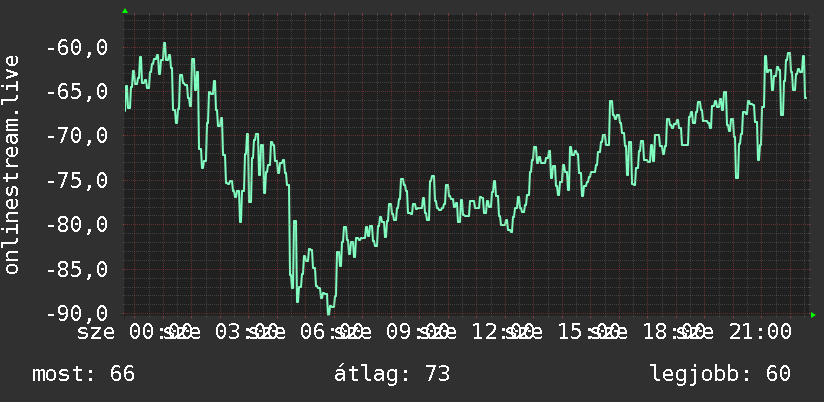Image resolution: width=824 pixels, height=402 pixels.
Task: Click the 15:00 time axis label
Action: coord(589,332)
